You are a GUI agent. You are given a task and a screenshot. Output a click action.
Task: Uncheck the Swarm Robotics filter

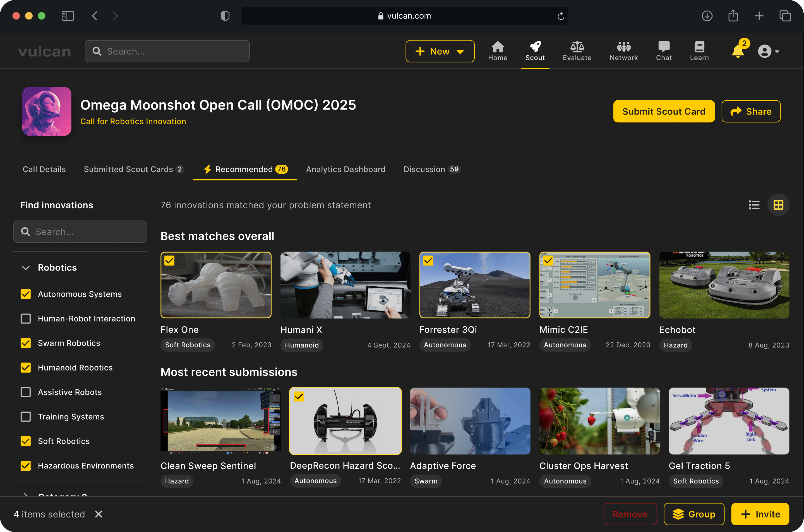[x=26, y=343]
